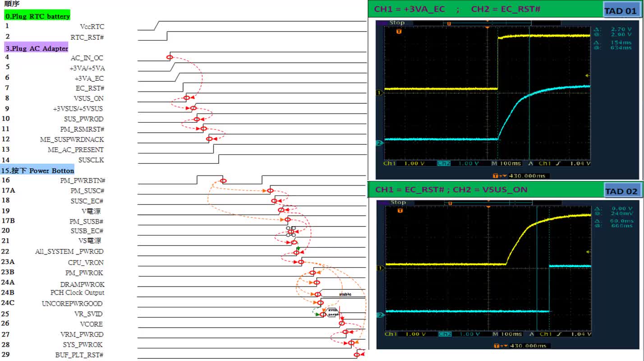The image size is (644, 361).
Task: Click the CPU_VRON signal label
Action: [x=86, y=262]
